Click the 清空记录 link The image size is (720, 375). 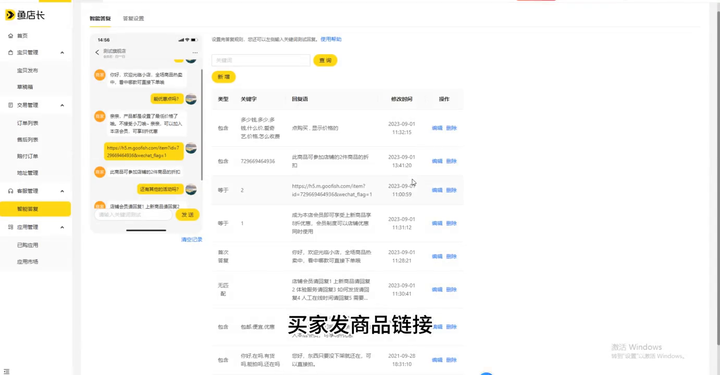coord(191,240)
